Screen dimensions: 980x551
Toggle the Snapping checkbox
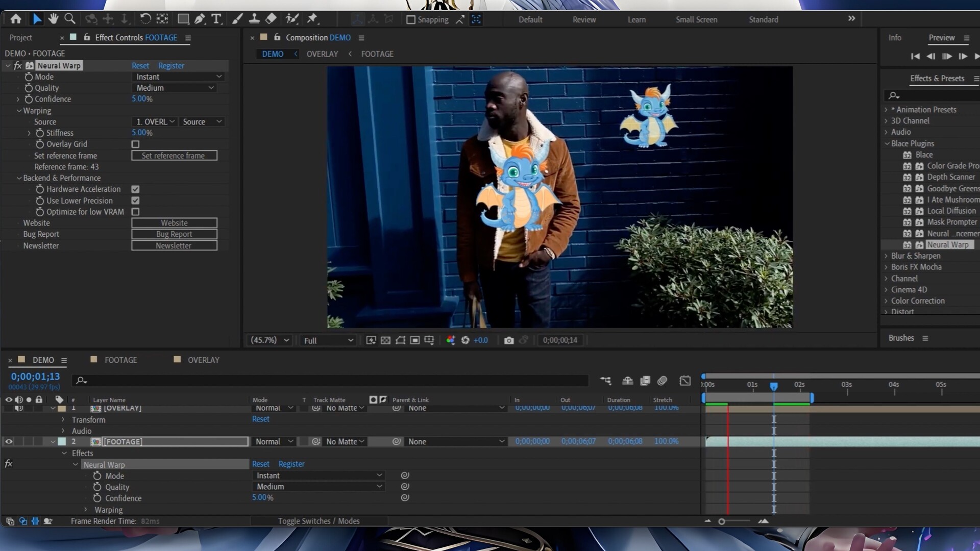tap(410, 19)
